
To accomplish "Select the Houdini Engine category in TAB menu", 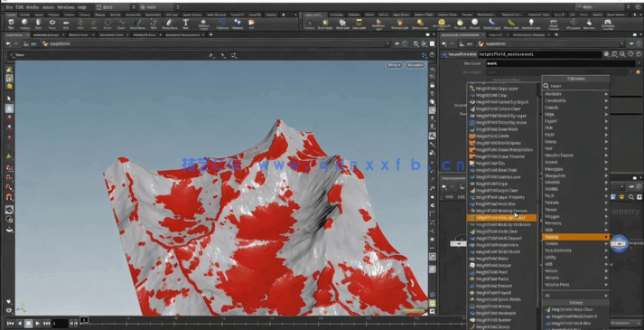I will click(x=575, y=156).
